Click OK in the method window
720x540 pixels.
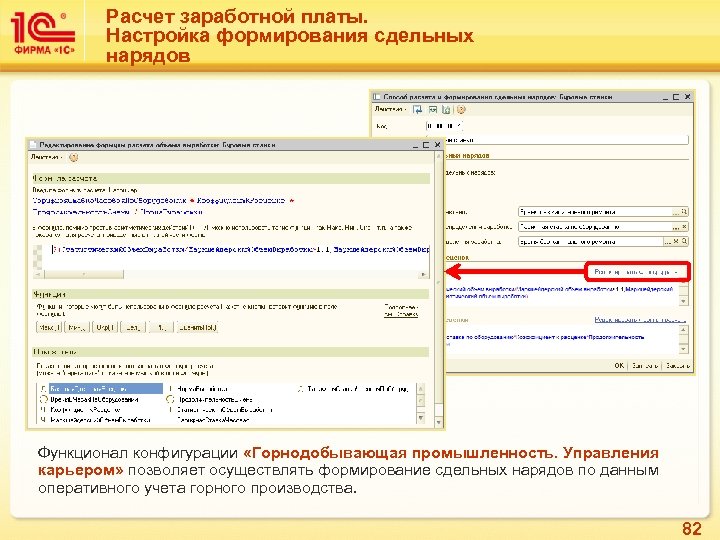pos(619,366)
